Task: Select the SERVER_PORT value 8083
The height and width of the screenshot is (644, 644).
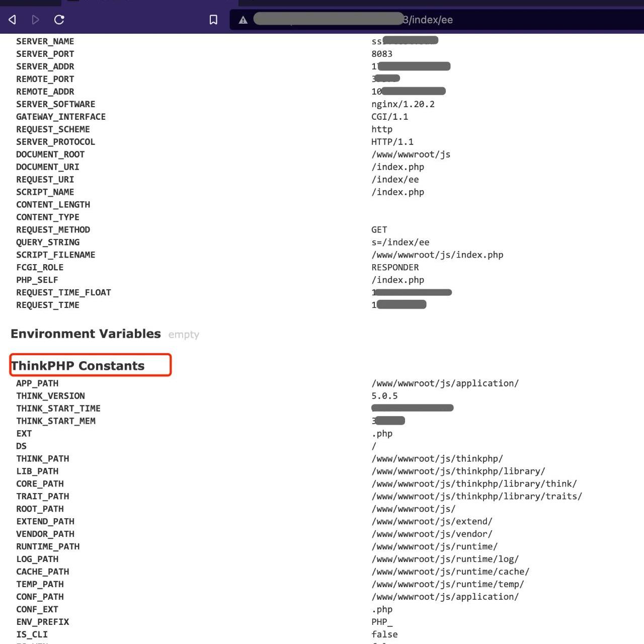Action: pos(382,54)
